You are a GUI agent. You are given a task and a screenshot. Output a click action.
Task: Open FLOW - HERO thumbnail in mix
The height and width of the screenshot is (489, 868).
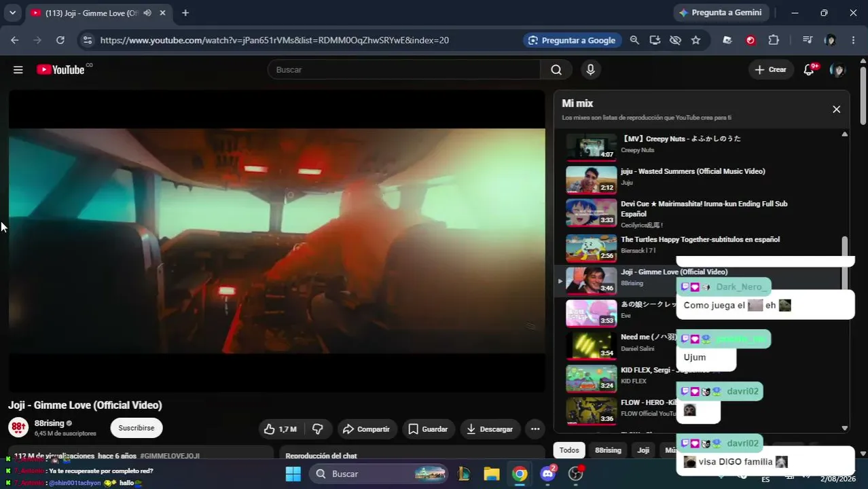(x=592, y=411)
